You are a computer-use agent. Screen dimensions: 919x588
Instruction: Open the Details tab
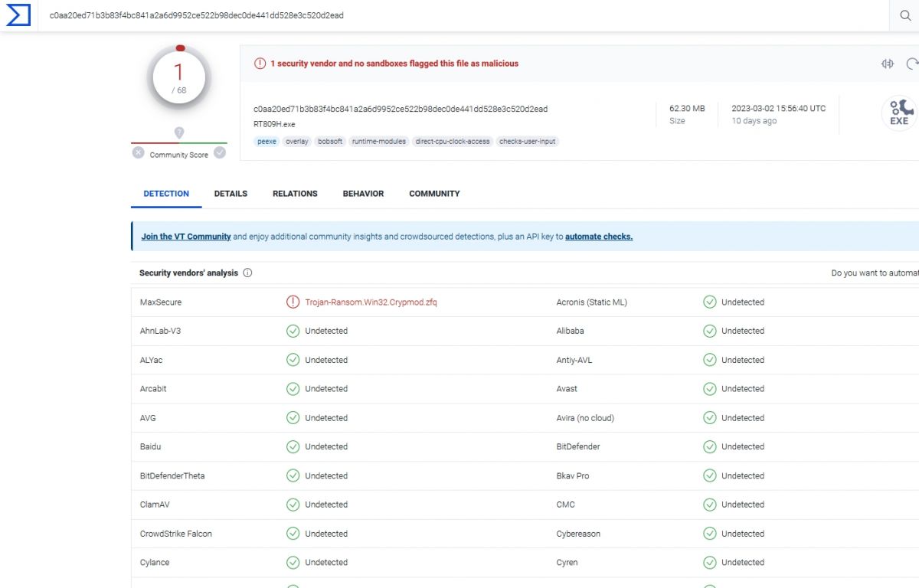point(231,194)
